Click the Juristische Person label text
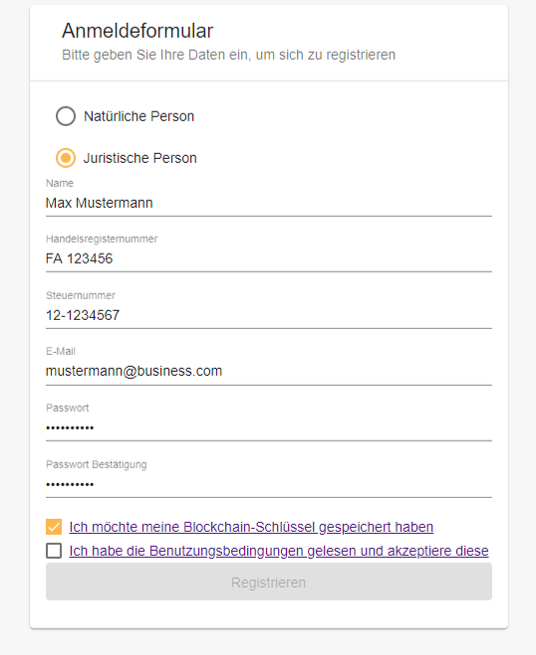Viewport: 536px width, 655px height. pyautogui.click(x=140, y=158)
